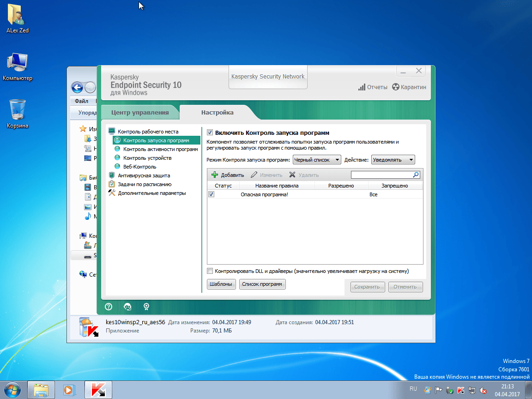The width and height of the screenshot is (532, 399).
Task: Sort by Название правила column header
Action: 277,186
